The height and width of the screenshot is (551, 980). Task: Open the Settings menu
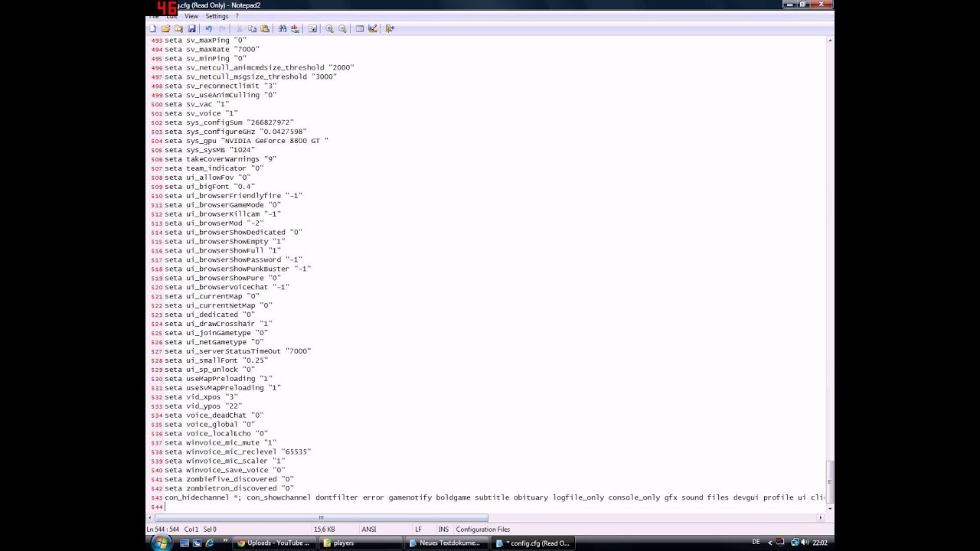[x=217, y=16]
